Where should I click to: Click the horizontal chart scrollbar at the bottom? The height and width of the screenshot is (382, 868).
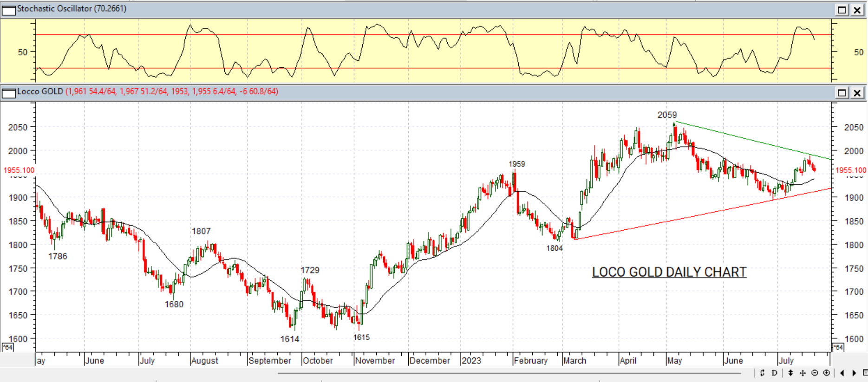pyautogui.click(x=509, y=373)
